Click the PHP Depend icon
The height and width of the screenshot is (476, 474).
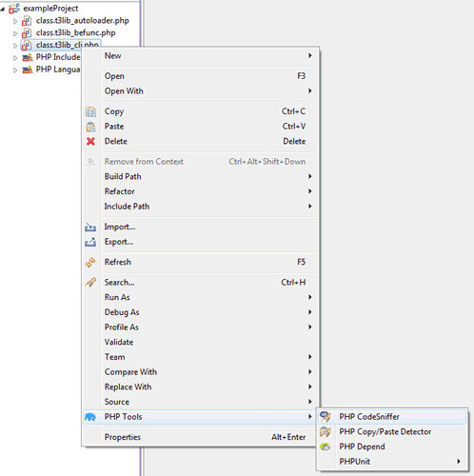pos(326,446)
